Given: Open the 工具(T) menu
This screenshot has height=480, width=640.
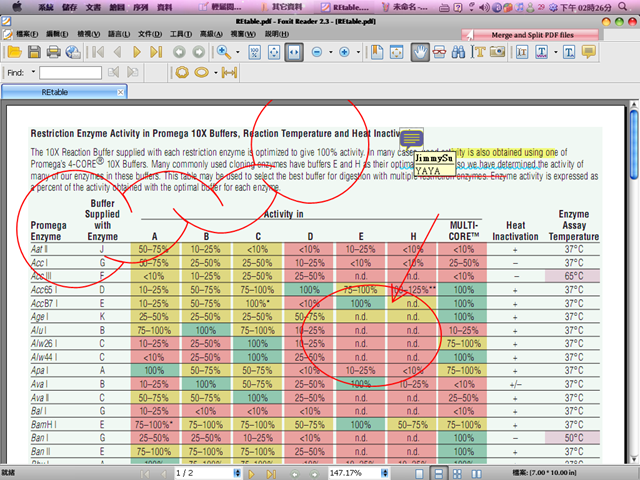Looking at the screenshot, I should (x=181, y=34).
